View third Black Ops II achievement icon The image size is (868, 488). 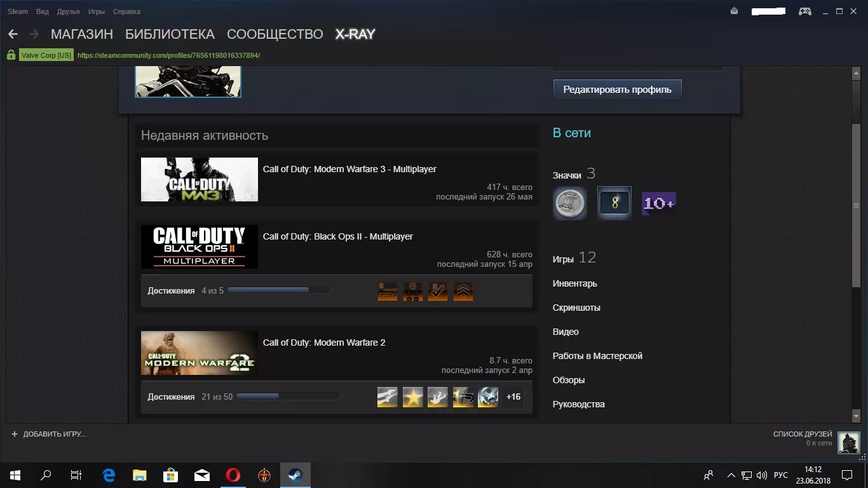pyautogui.click(x=438, y=291)
